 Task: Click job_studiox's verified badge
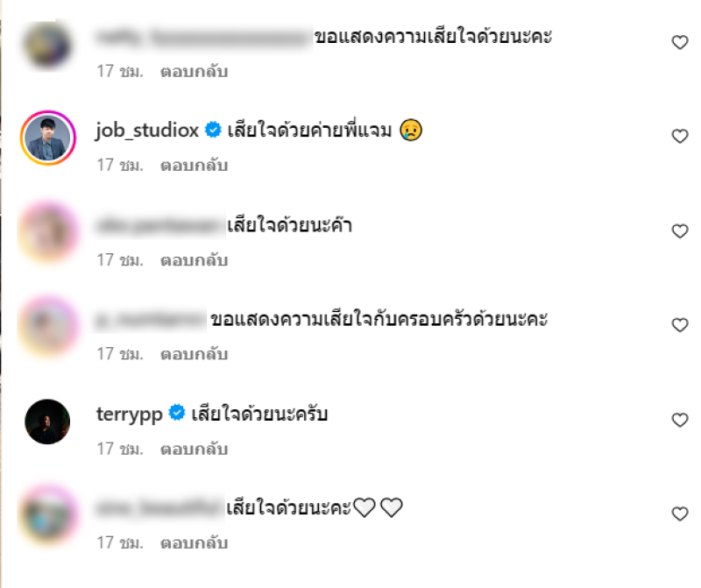[x=213, y=130]
